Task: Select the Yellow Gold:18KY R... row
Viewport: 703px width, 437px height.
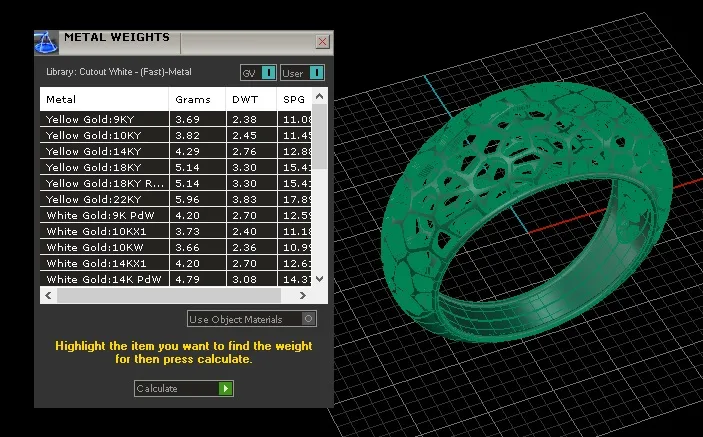Action: [x=176, y=183]
